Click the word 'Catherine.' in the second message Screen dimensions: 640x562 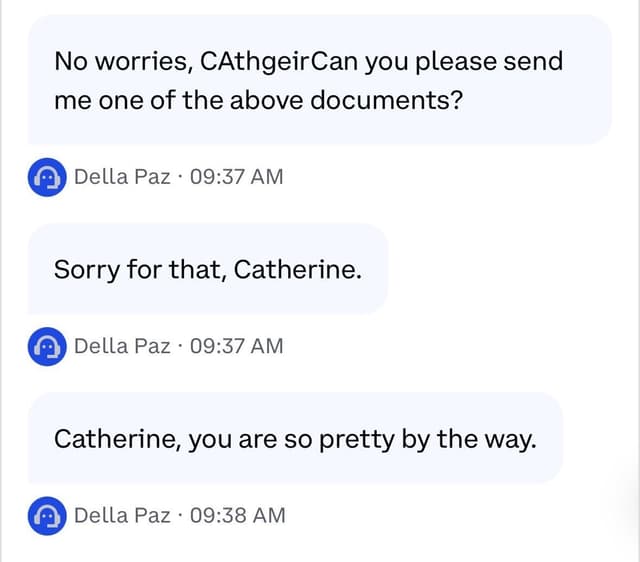298,269
